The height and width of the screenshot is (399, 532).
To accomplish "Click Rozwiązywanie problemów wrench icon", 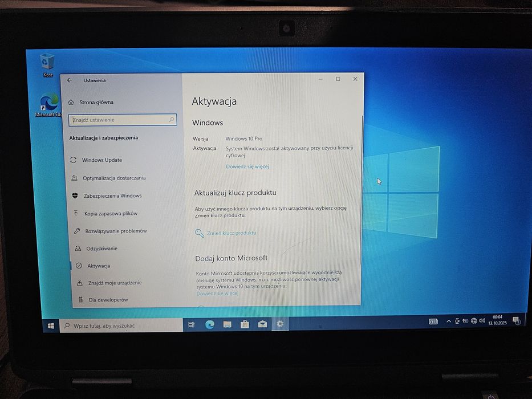I will [77, 231].
